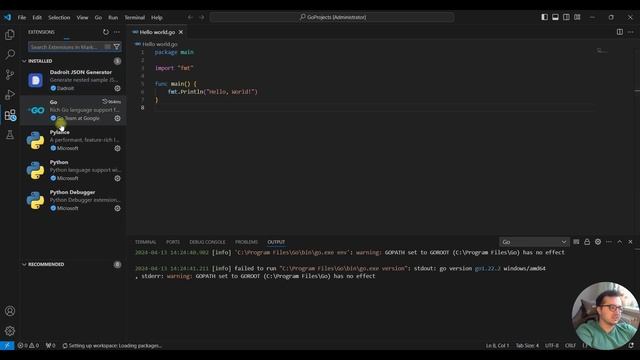This screenshot has height=360, width=640.
Task: Open Python extension manage gear
Action: point(118,178)
